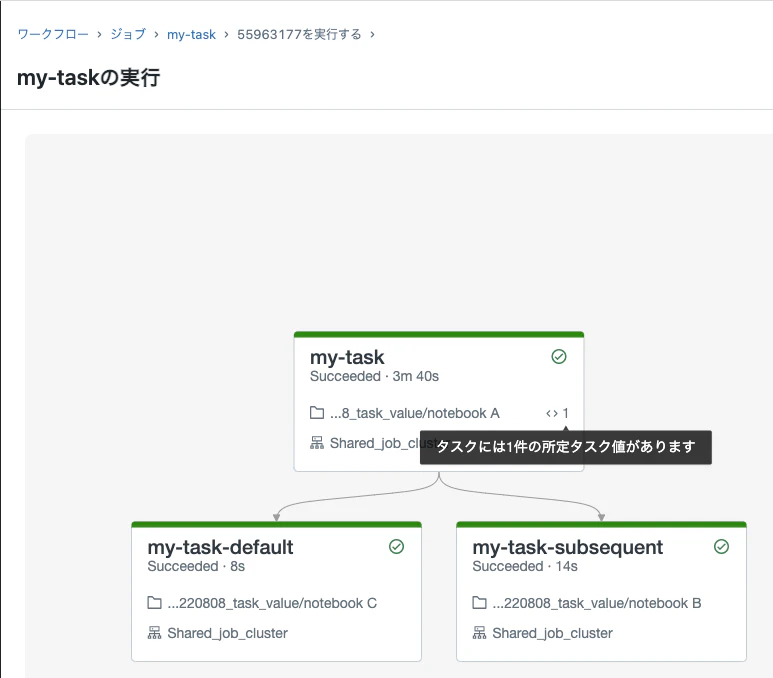Click the folder icon beside notebook B
Screen dimensions: 773x678
pos(479,603)
